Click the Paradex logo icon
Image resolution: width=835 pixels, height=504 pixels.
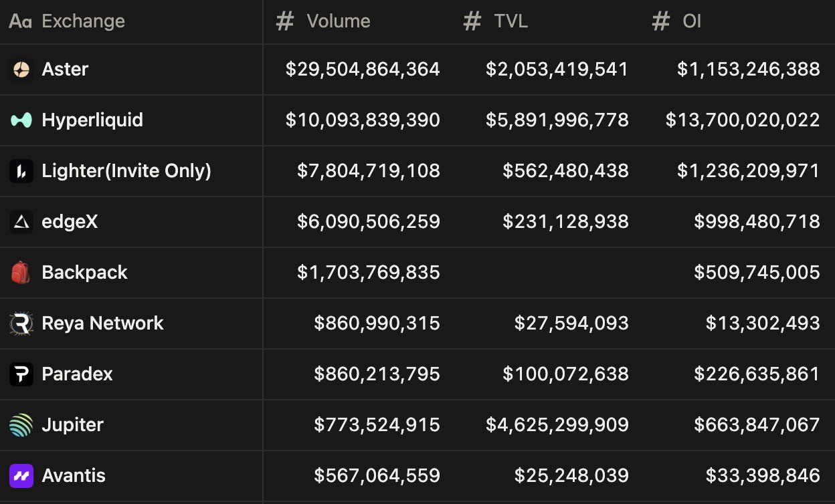click(21, 374)
